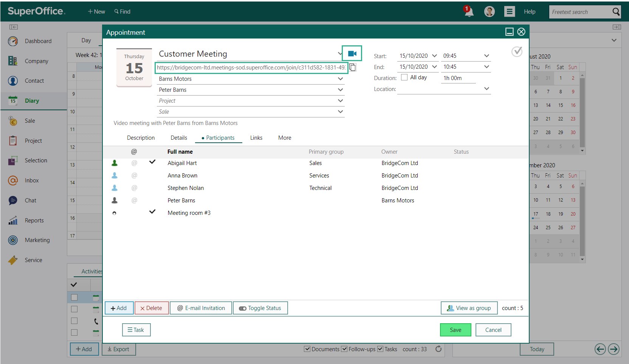Image resolution: width=629 pixels, height=364 pixels.
Task: Start video meeting via camera icon
Action: pyautogui.click(x=352, y=54)
